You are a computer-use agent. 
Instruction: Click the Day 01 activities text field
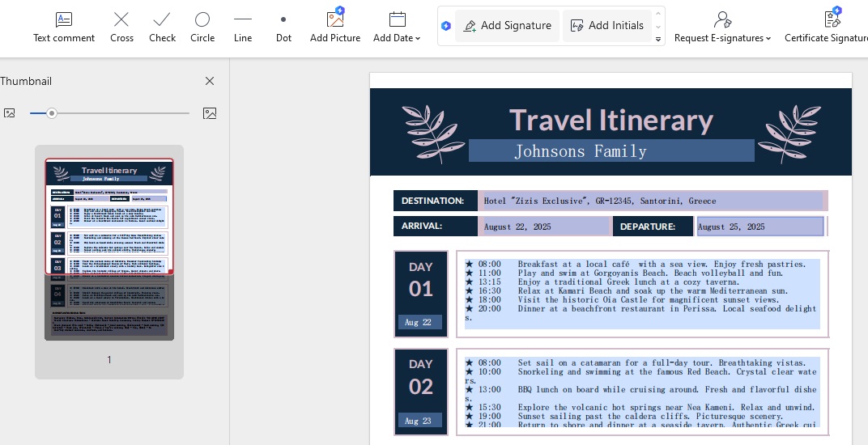click(x=642, y=294)
